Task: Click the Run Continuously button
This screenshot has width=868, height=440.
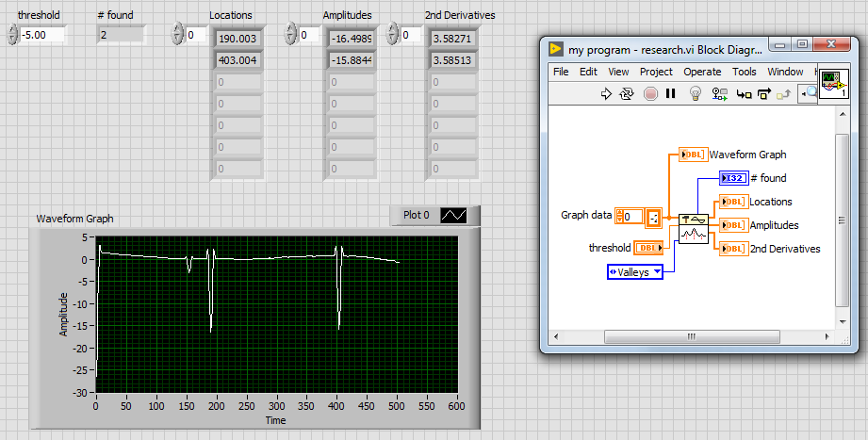Action: 628,93
